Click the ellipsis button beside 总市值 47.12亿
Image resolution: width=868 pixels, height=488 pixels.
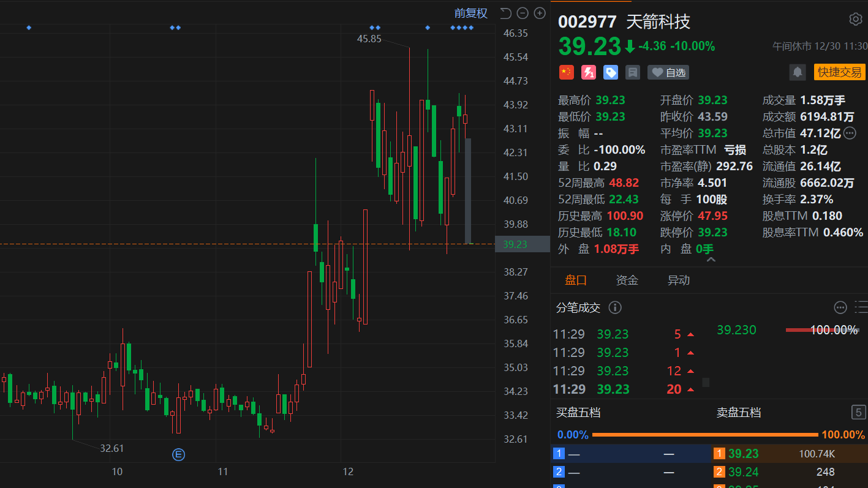(850, 133)
